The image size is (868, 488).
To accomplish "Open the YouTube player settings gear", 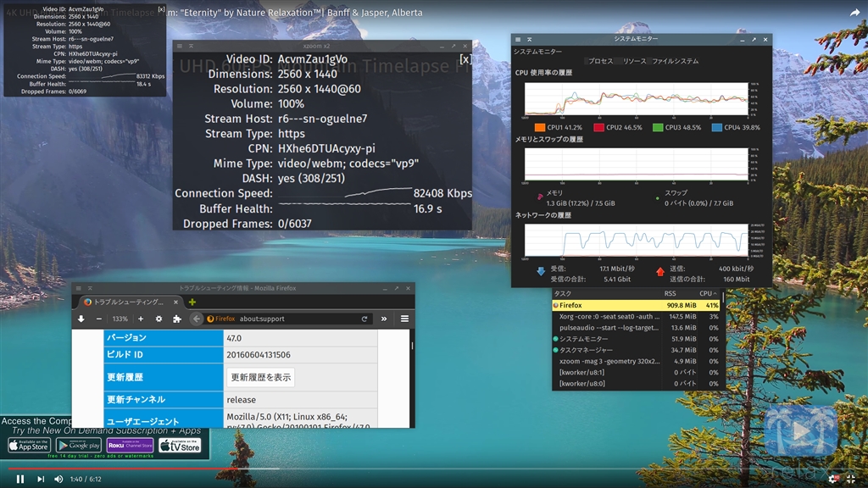I will [833, 480].
